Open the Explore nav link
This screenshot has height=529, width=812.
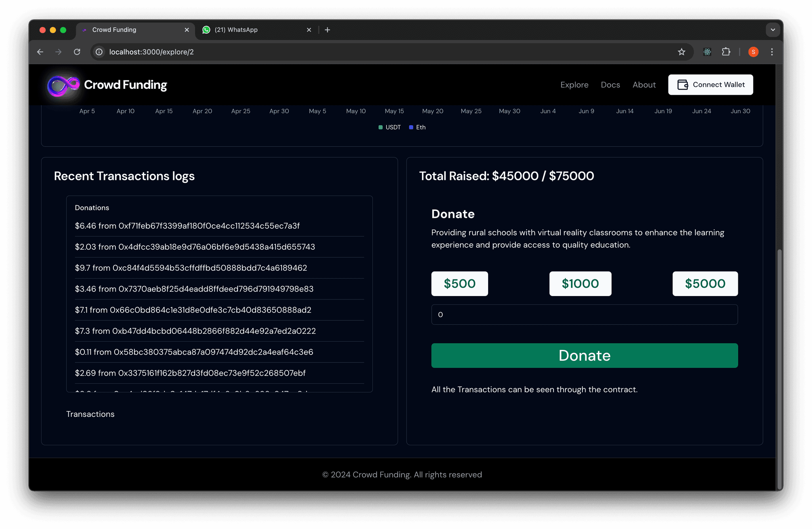click(x=574, y=85)
